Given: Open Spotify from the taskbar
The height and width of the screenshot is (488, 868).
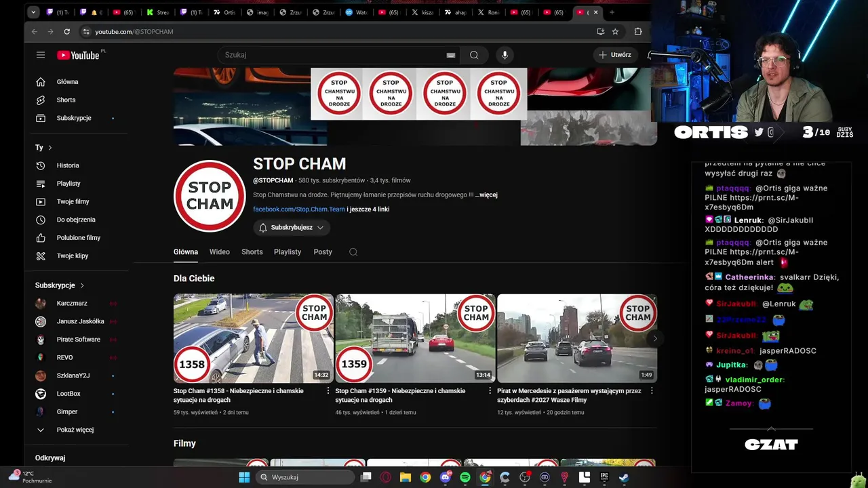Looking at the screenshot, I should (x=465, y=477).
